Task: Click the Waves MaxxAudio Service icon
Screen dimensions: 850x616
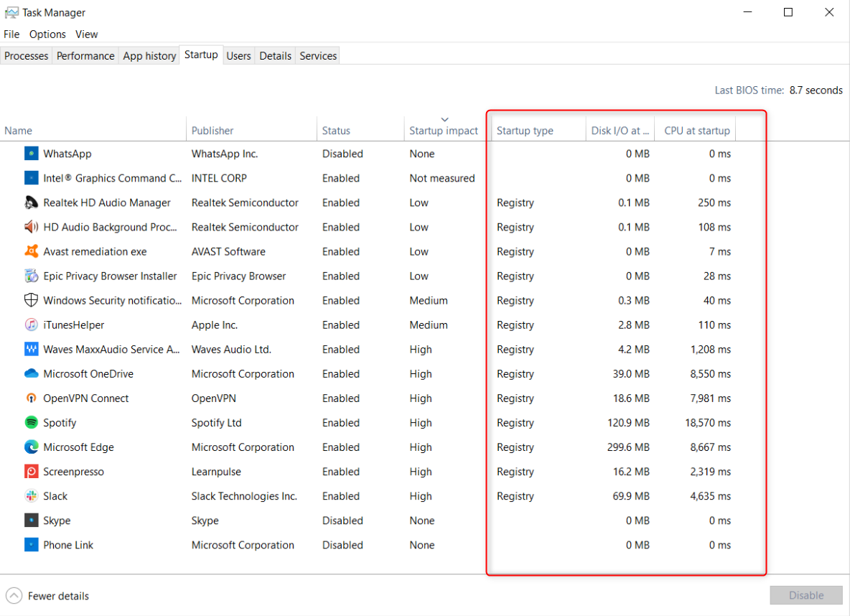Action: (32, 349)
